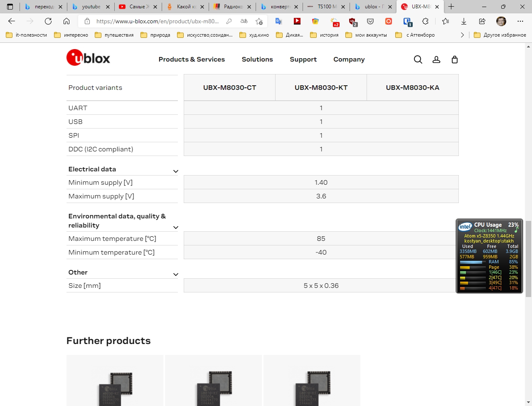Open the tab actions menu
This screenshot has width=532, height=406.
10,7
